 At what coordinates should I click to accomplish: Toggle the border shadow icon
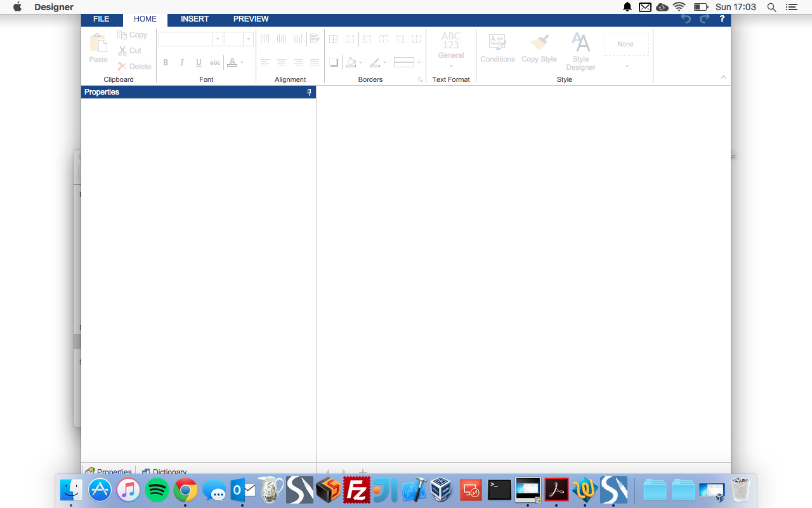tap(334, 62)
